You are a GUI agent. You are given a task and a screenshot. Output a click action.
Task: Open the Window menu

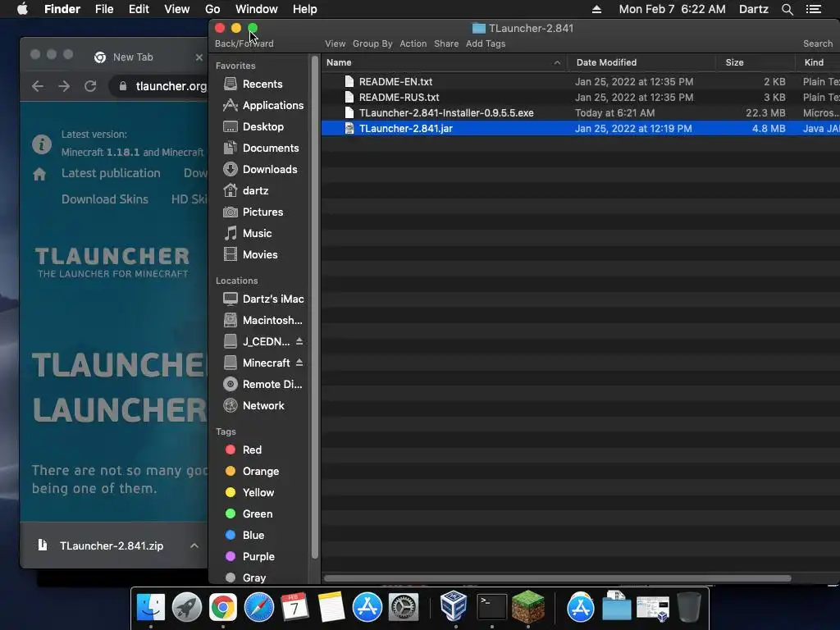pos(256,9)
